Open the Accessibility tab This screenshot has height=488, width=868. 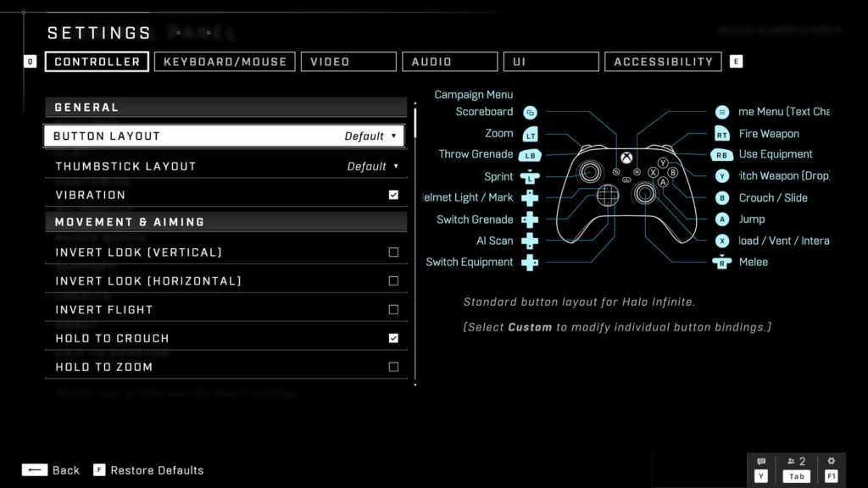[663, 62]
